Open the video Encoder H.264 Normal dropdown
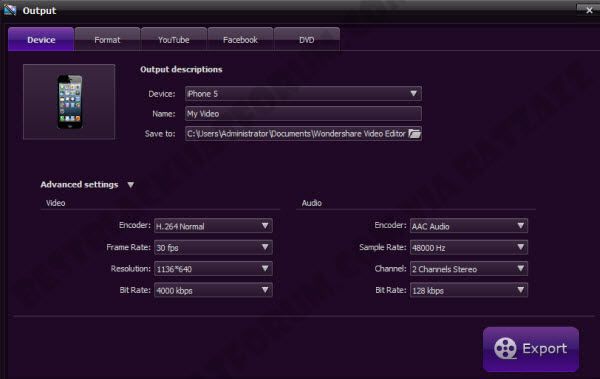The height and width of the screenshot is (379, 600). point(213,226)
